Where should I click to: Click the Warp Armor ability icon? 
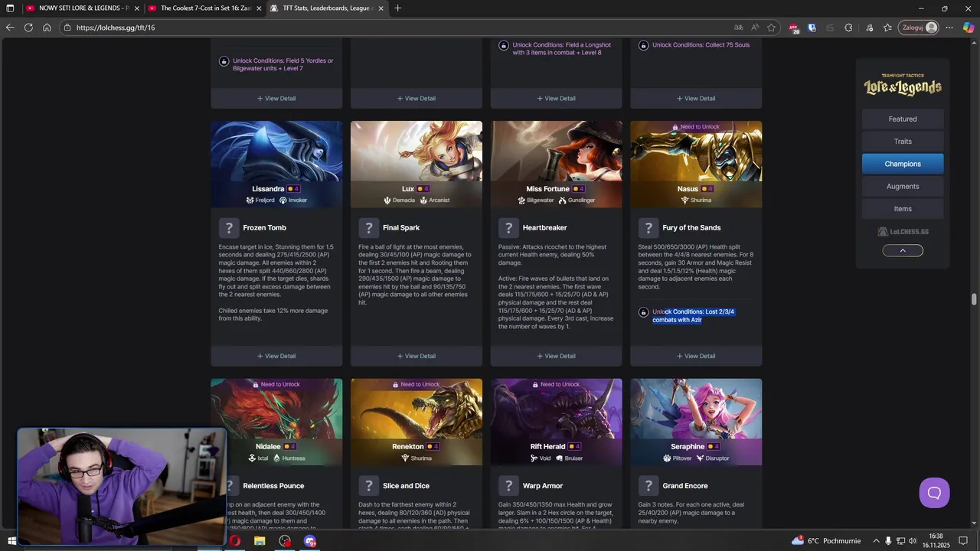(x=508, y=486)
